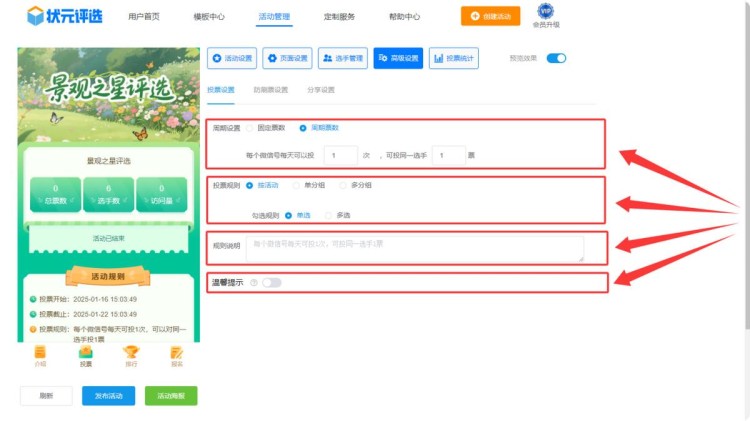
Task: Switch to the 防刷票设置 tab
Action: click(x=270, y=90)
